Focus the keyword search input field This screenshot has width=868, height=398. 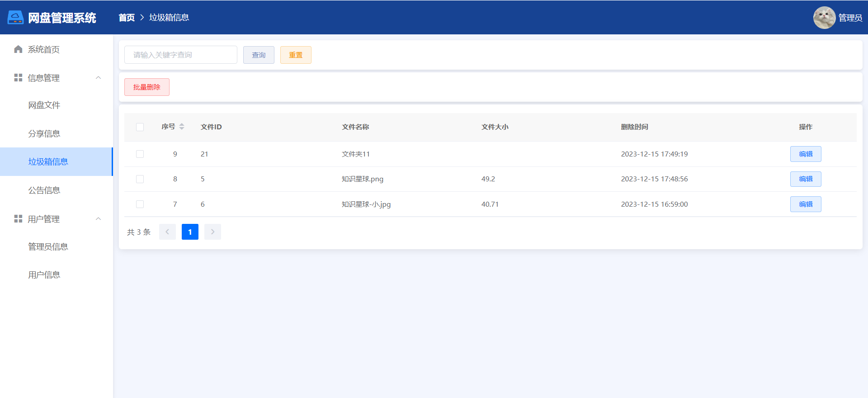click(181, 55)
